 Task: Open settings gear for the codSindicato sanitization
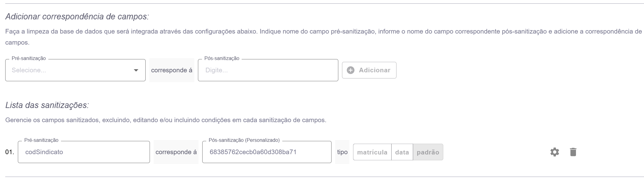tap(554, 152)
